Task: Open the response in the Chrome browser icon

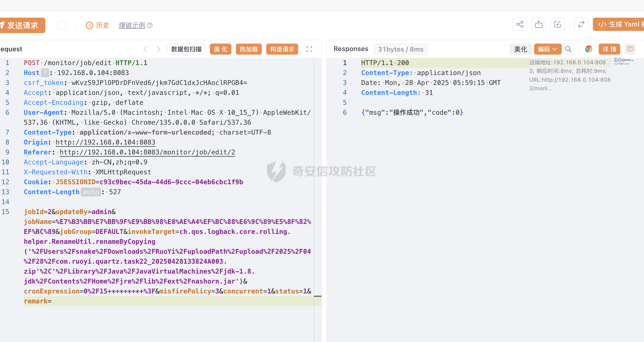Action: (x=588, y=49)
